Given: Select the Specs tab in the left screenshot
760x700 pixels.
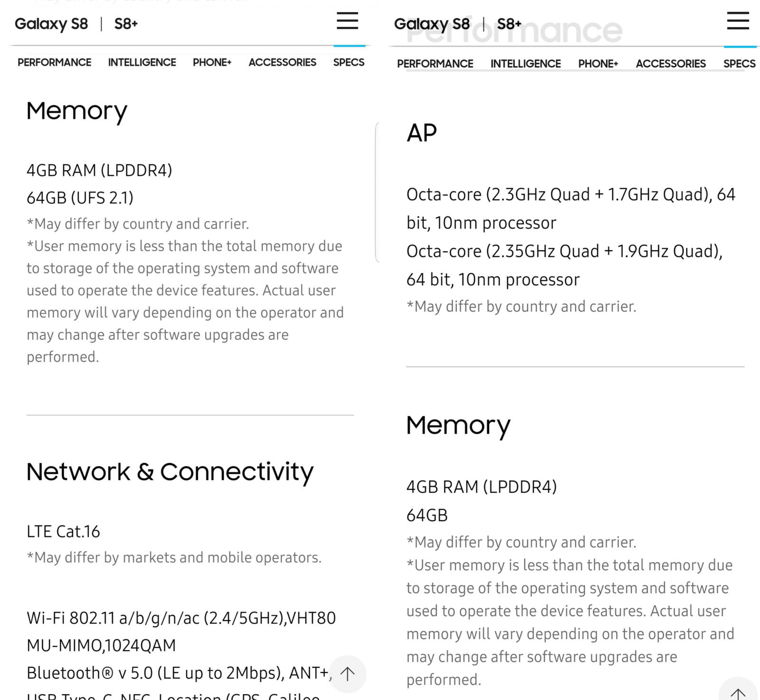Looking at the screenshot, I should coord(349,62).
